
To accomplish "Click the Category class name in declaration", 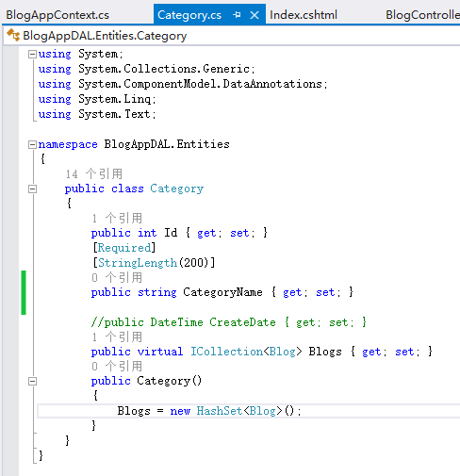I will coord(177,189).
